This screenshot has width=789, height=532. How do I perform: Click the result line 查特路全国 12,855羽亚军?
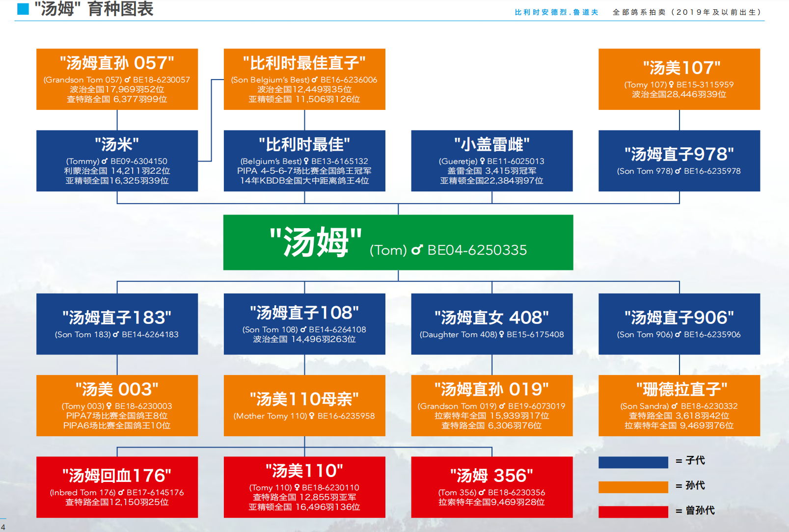point(304,497)
